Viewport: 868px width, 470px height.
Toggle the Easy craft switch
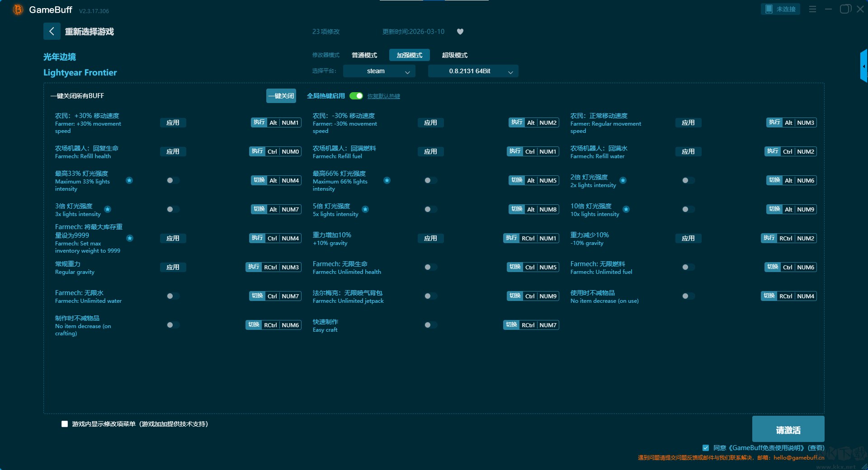(x=430, y=325)
